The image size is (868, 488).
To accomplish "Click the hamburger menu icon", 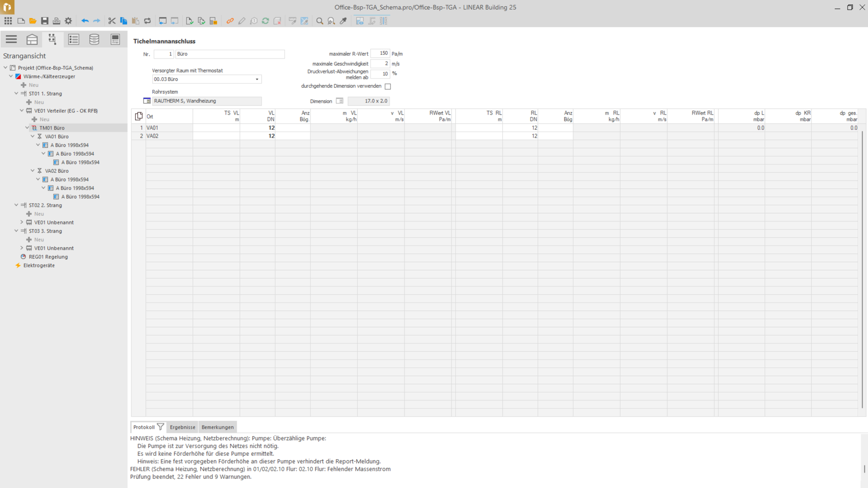I will click(11, 40).
